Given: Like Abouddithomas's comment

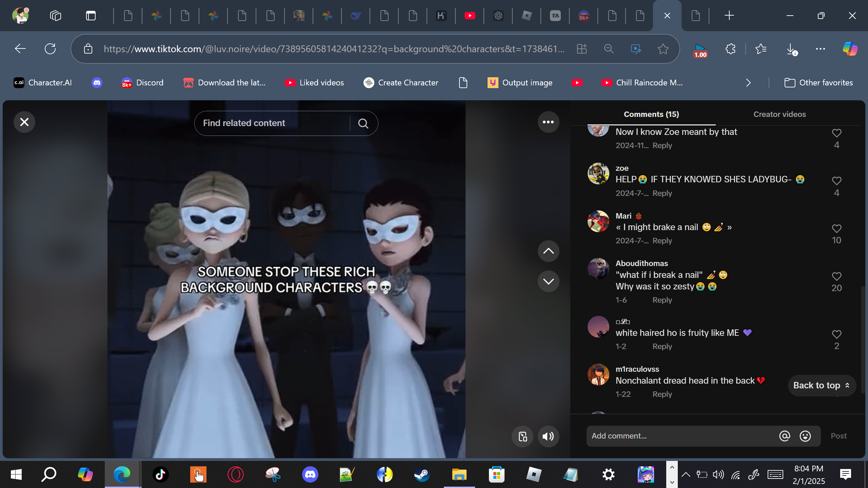Looking at the screenshot, I should [836, 277].
